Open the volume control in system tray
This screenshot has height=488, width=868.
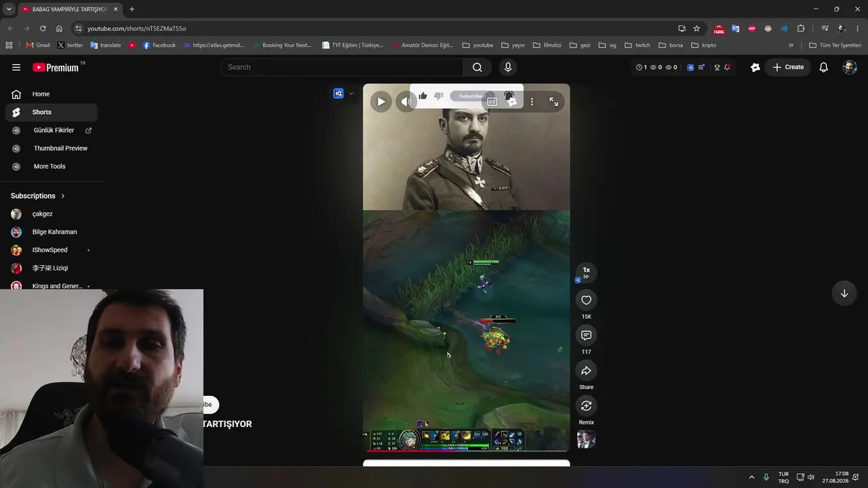click(x=810, y=477)
